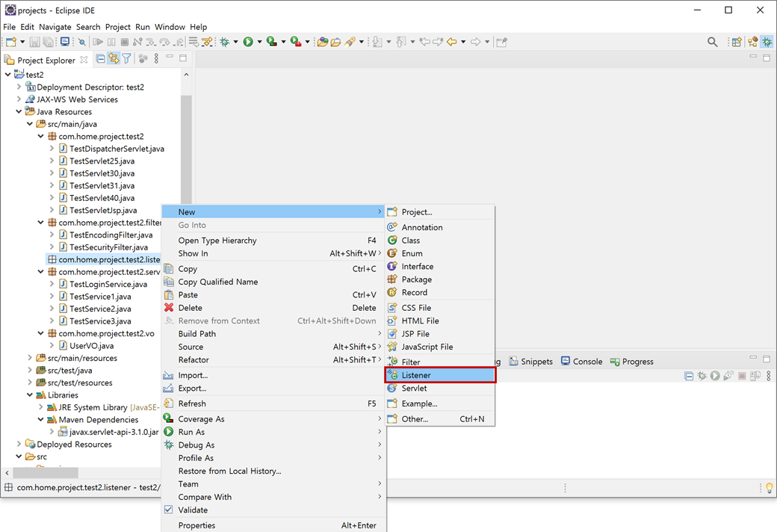777x532 pixels.
Task: Switch to the Snippets tab
Action: pyautogui.click(x=530, y=362)
